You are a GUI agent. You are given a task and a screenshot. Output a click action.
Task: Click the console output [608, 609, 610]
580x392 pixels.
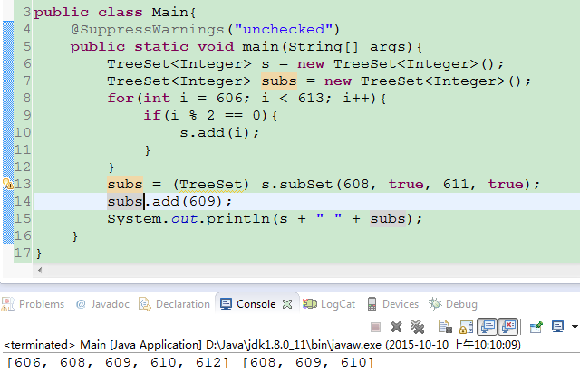[308, 362]
